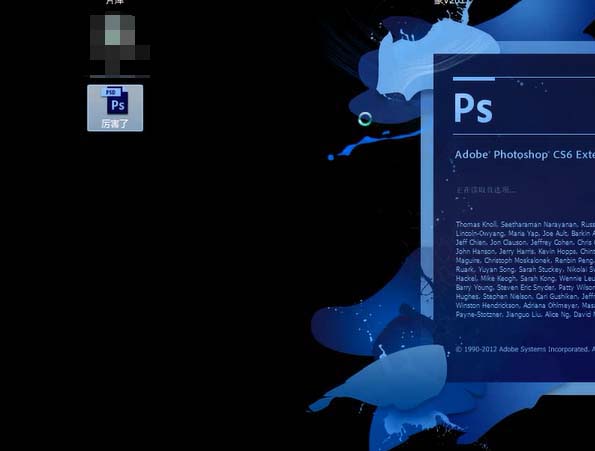595x451 pixels.
Task: Click the credits line starting Hughes, Stephen Nielson
Action: 525,296
